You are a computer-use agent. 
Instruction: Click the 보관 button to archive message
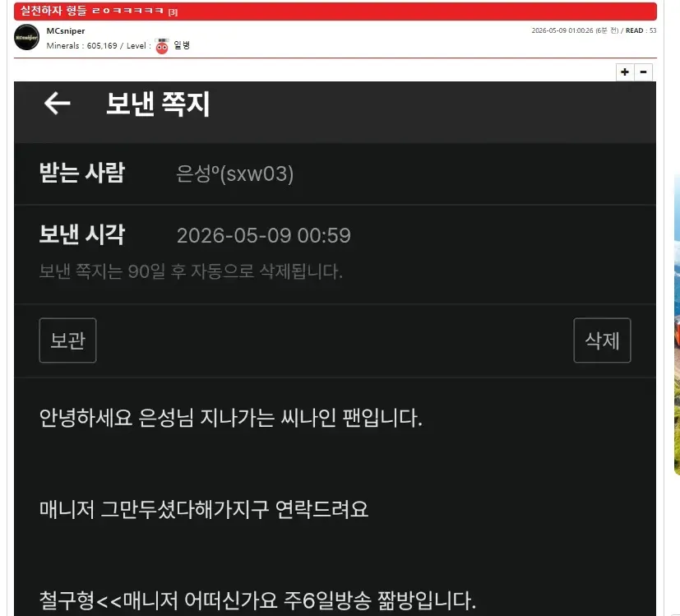coord(67,340)
